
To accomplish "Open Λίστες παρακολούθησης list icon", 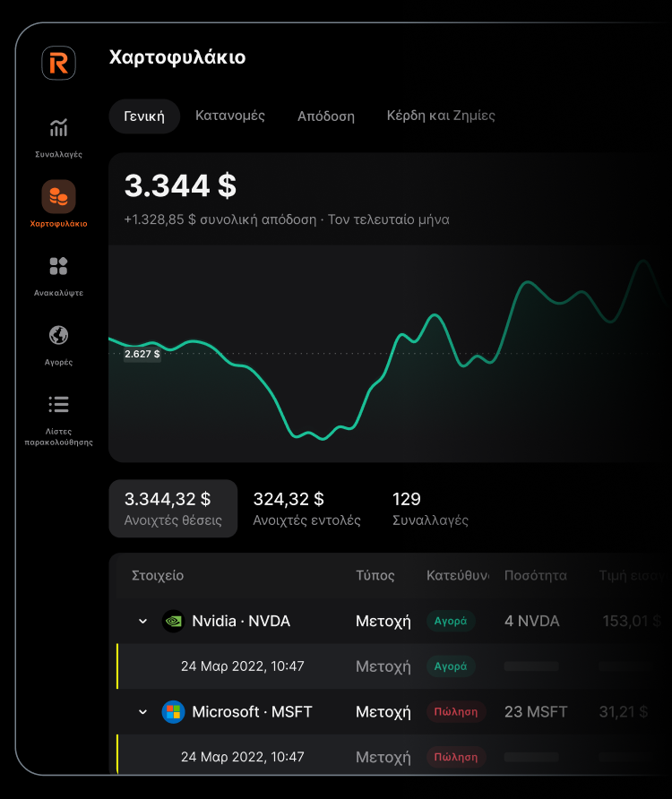I will pos(58,405).
